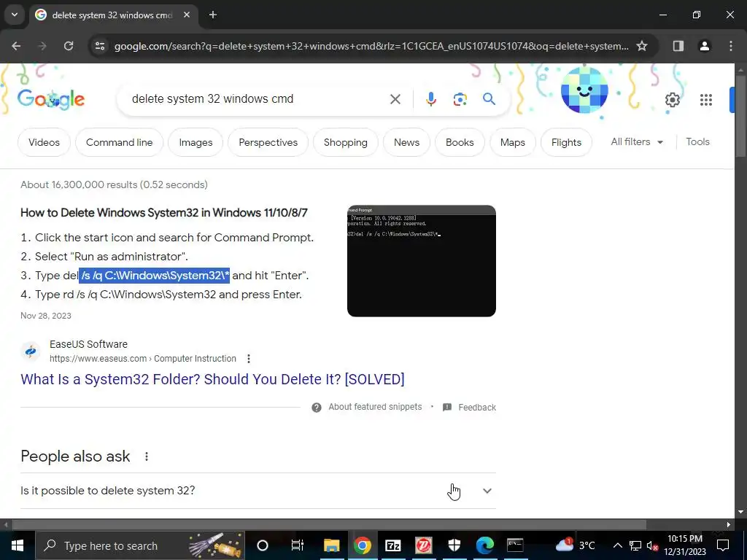Show hidden system tray icons
747x560 pixels.
617,545
